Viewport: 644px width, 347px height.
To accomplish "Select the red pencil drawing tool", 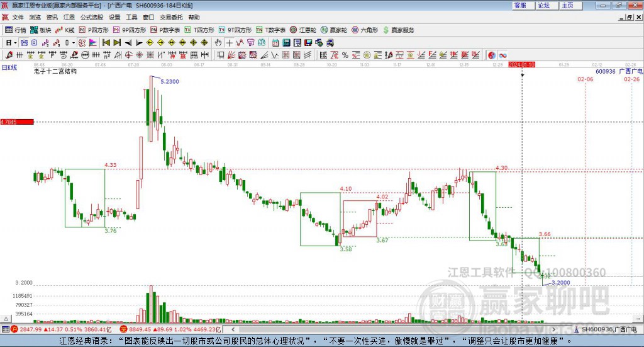I will 9,55.
